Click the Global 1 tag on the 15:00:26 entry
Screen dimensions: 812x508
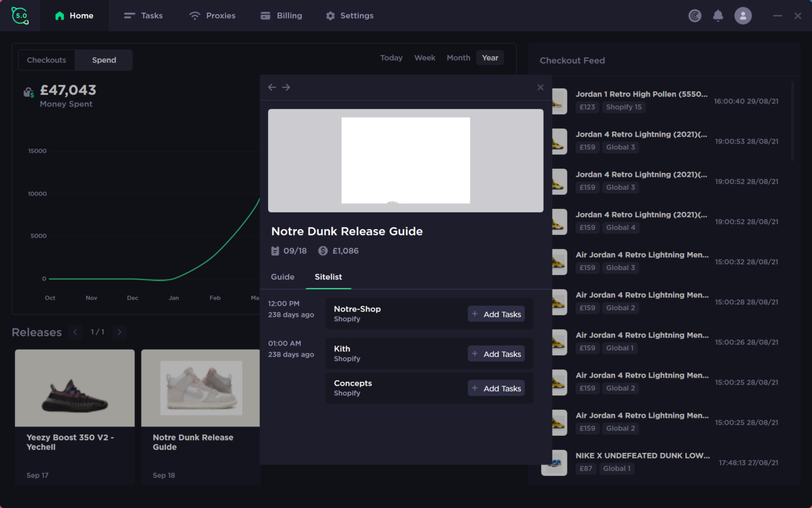[x=620, y=348]
